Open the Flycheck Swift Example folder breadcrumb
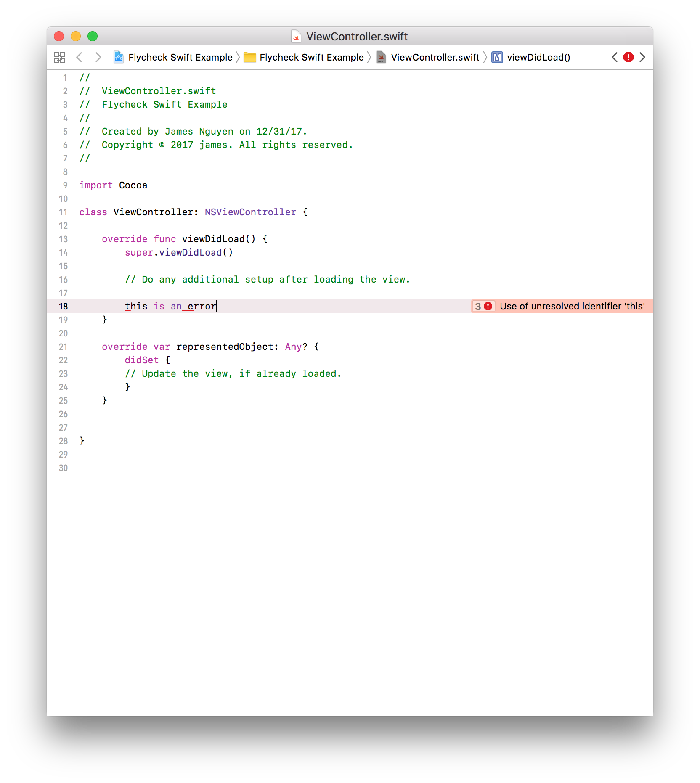700x783 pixels. (x=312, y=57)
